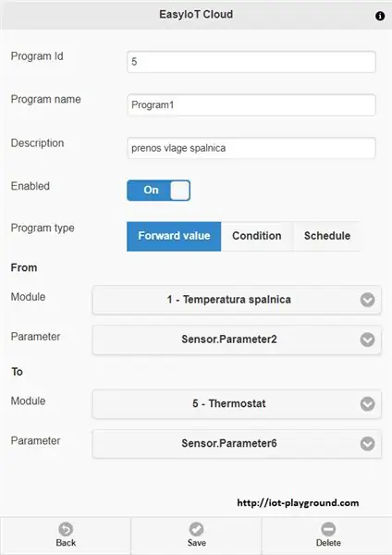Click arrow icon on Thermostat dropdown

368,404
